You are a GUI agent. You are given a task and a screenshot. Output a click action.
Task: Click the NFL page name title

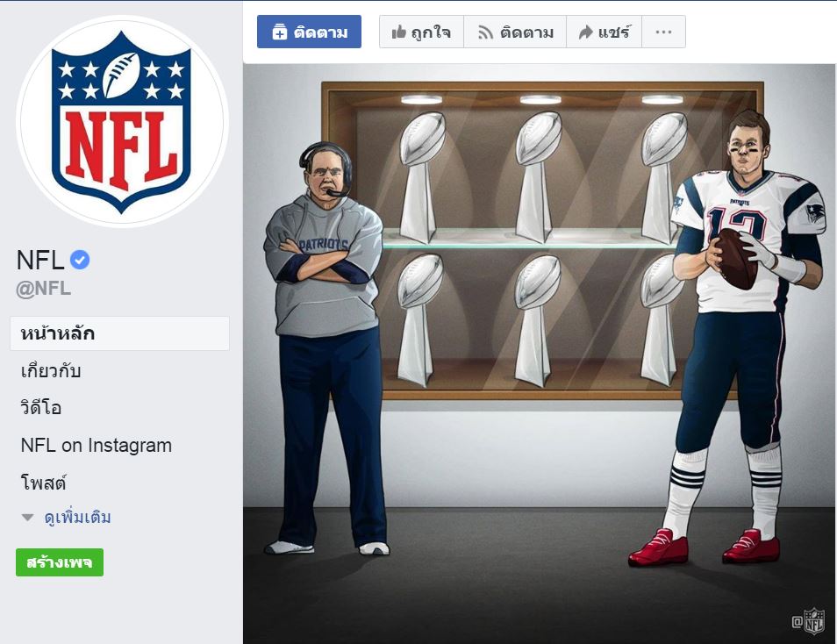[x=40, y=261]
